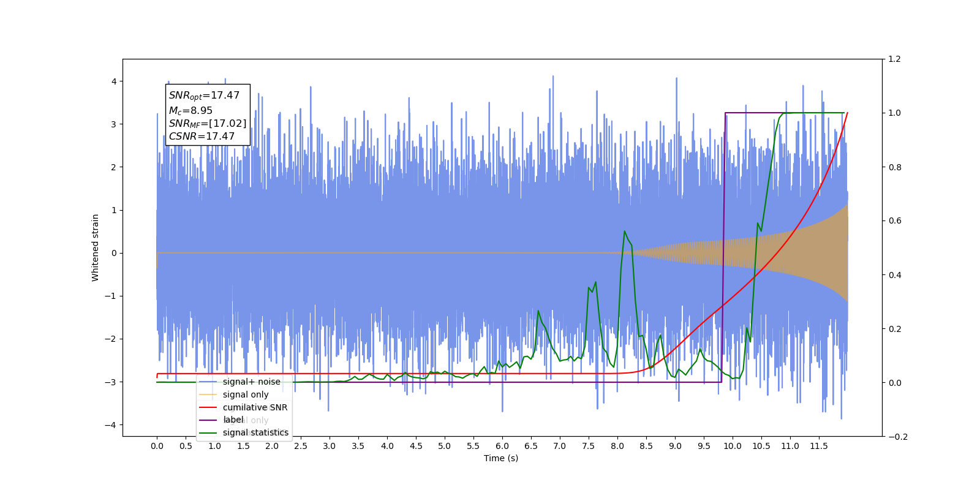Image resolution: width=980 pixels, height=490 pixels.
Task: Click the 4.0 tick on the Time axis
Action: [387, 446]
